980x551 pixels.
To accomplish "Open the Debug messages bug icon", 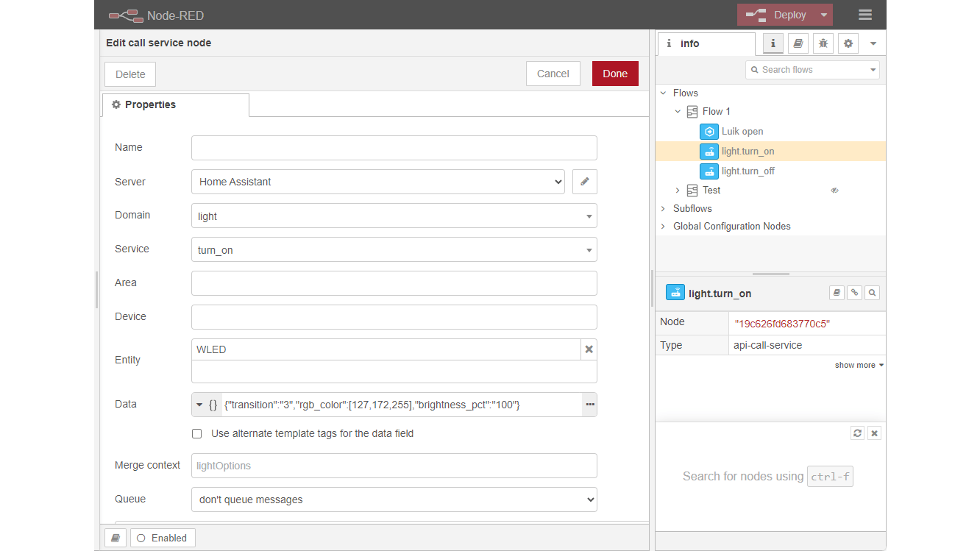I will (823, 43).
